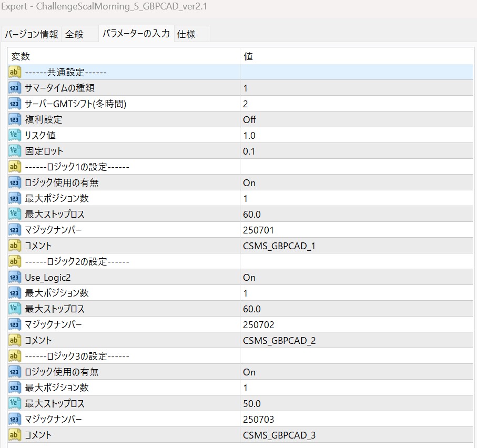Switch to the バージョン情報 tab
This screenshot has width=477, height=448.
coord(32,34)
